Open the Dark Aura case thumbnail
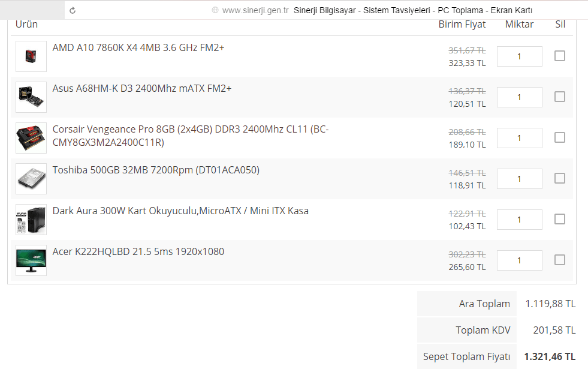Image resolution: width=588 pixels, height=375 pixels. point(31,220)
